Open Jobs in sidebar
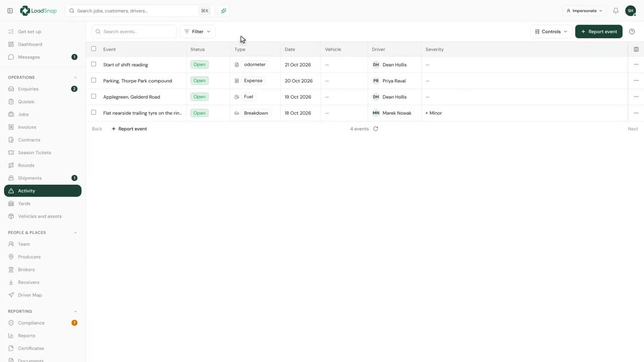 (x=43, y=114)
